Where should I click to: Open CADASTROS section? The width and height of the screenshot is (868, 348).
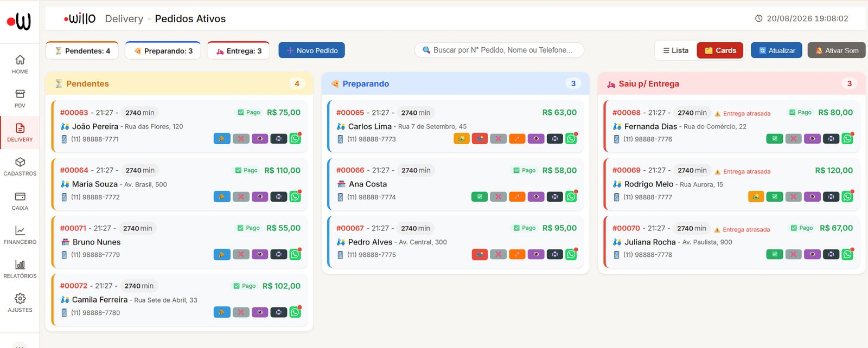click(20, 167)
